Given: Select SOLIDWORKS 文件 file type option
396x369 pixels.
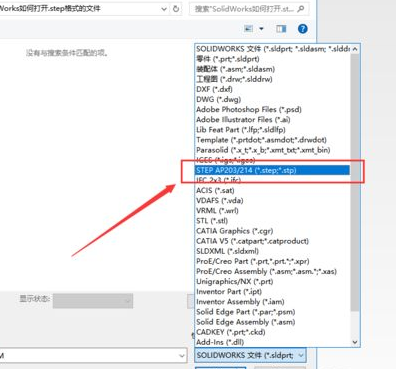Looking at the screenshot, I should coord(272,49).
